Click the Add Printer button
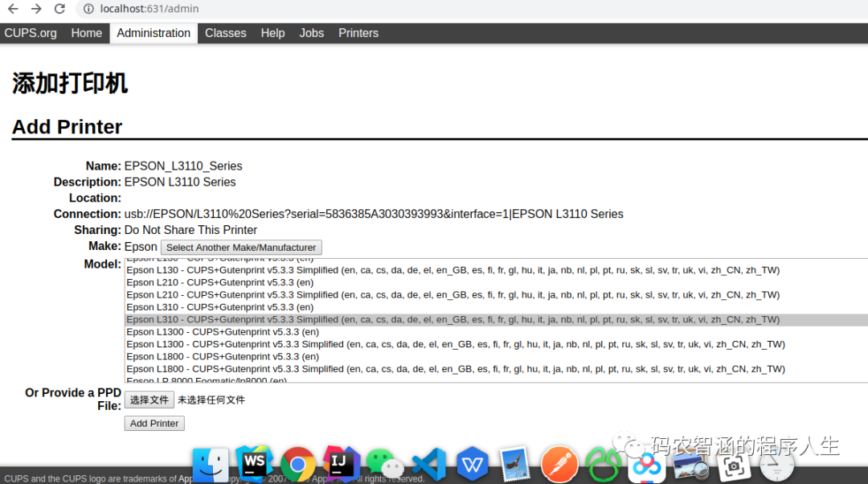This screenshot has height=484, width=868. (154, 423)
